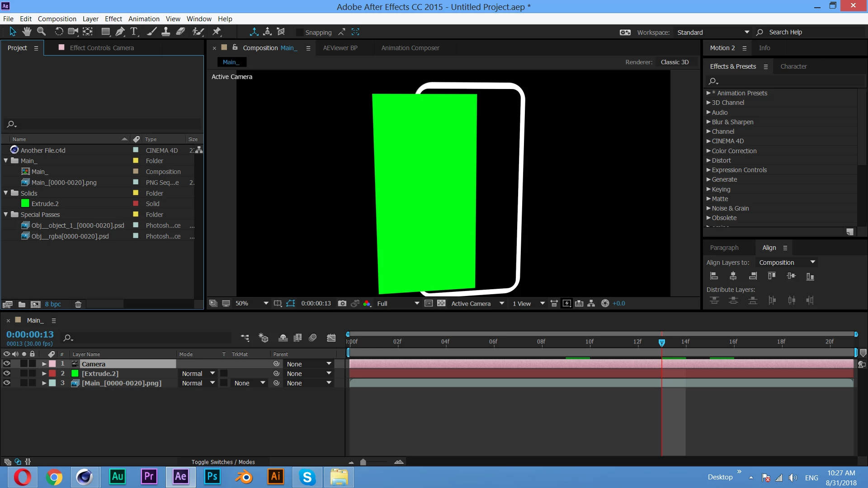Viewport: 868px width, 488px height.
Task: Toggle visibility of the Camera layer
Action: (x=7, y=364)
